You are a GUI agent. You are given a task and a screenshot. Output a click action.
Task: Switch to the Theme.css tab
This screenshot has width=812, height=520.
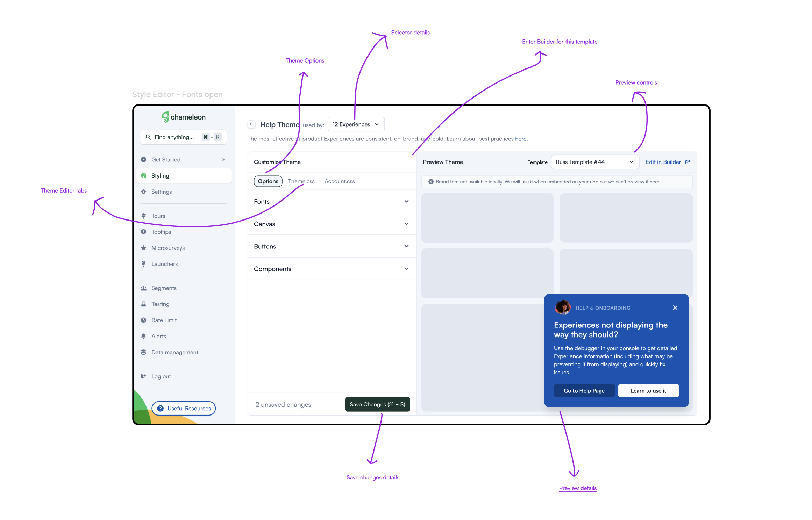(301, 181)
